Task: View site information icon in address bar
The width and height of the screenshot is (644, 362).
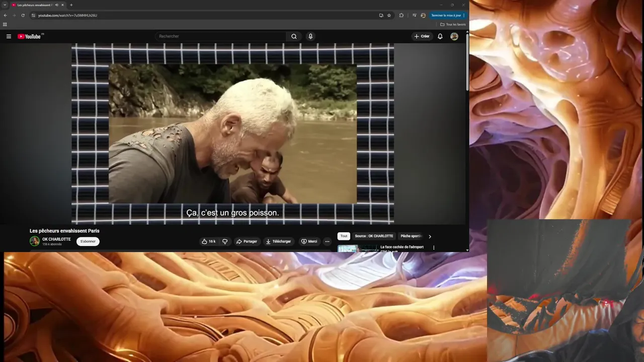Action: 33,15
